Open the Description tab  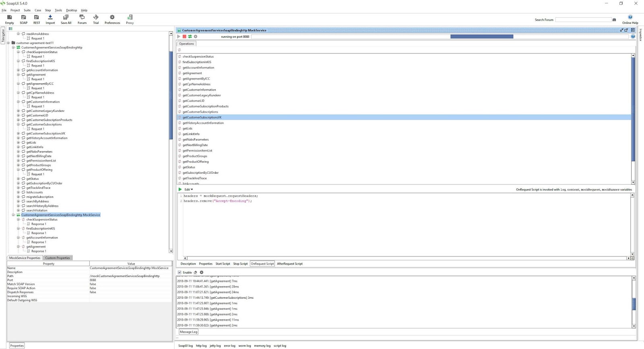188,264
